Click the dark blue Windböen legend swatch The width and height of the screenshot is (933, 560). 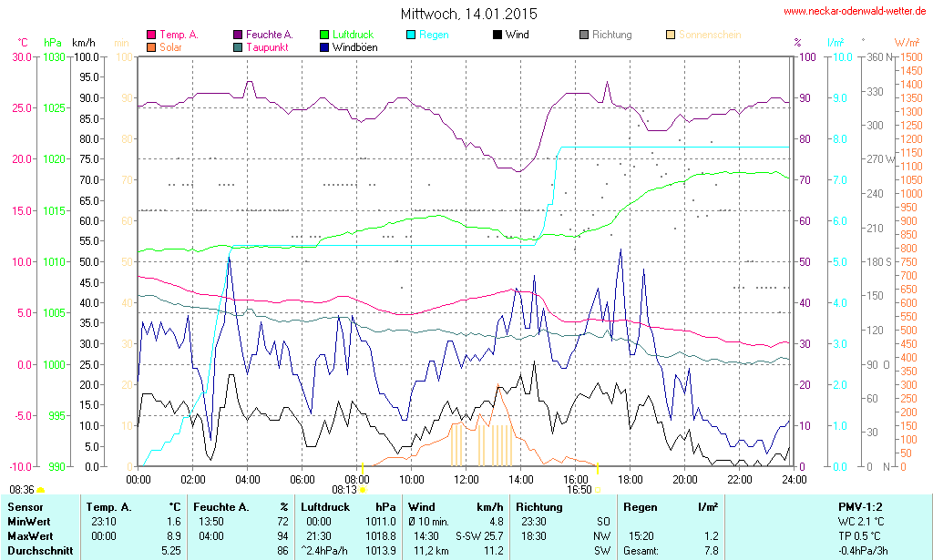tap(325, 46)
